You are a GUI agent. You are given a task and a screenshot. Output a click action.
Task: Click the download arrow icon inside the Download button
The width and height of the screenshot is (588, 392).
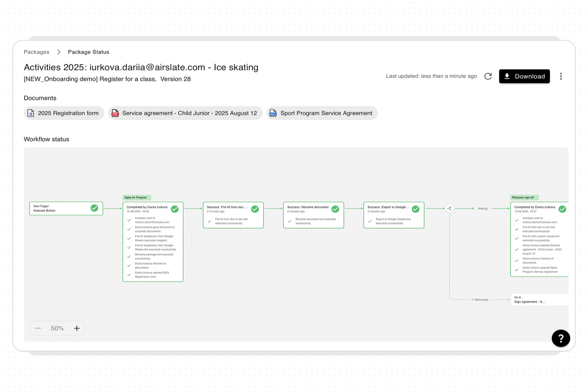(507, 76)
